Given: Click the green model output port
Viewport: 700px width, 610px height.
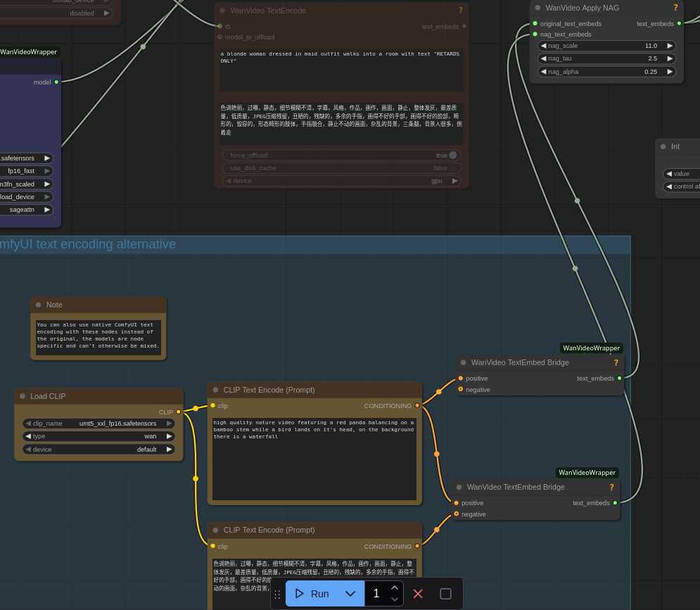Looking at the screenshot, I should click(x=56, y=82).
